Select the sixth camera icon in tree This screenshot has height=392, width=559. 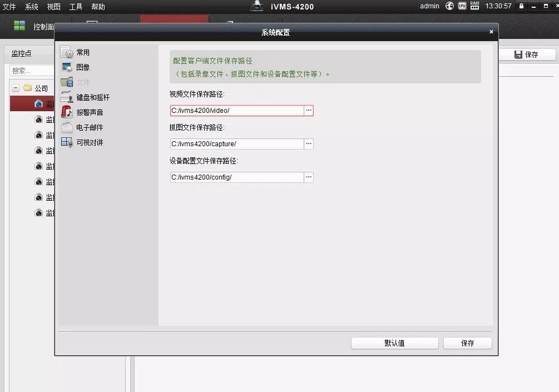(x=38, y=182)
